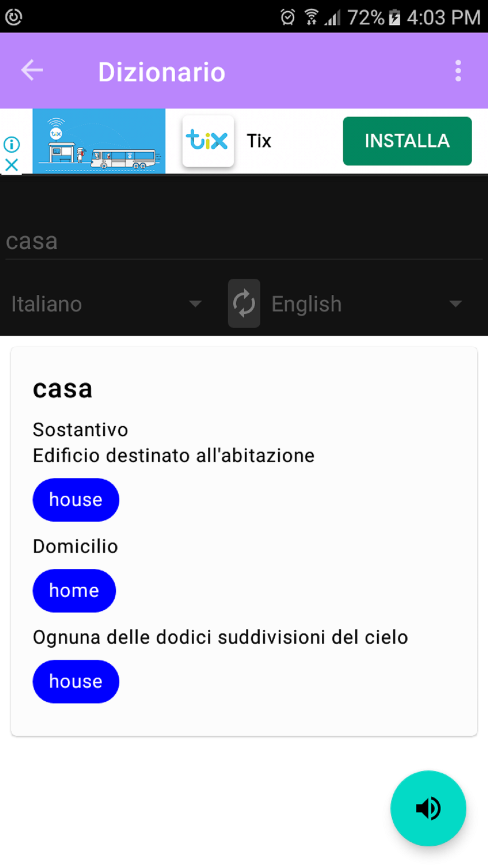Tap the battery indicator in status bar

(x=394, y=17)
